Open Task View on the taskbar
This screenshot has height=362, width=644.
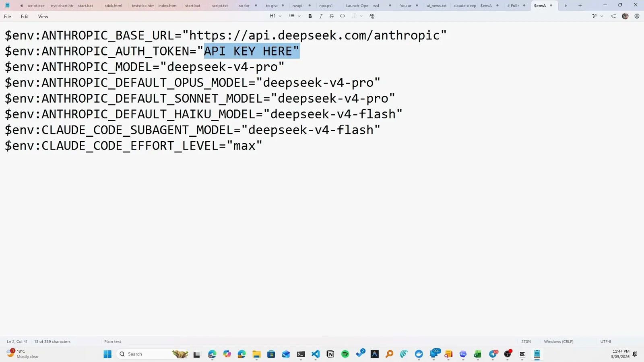tap(197, 354)
